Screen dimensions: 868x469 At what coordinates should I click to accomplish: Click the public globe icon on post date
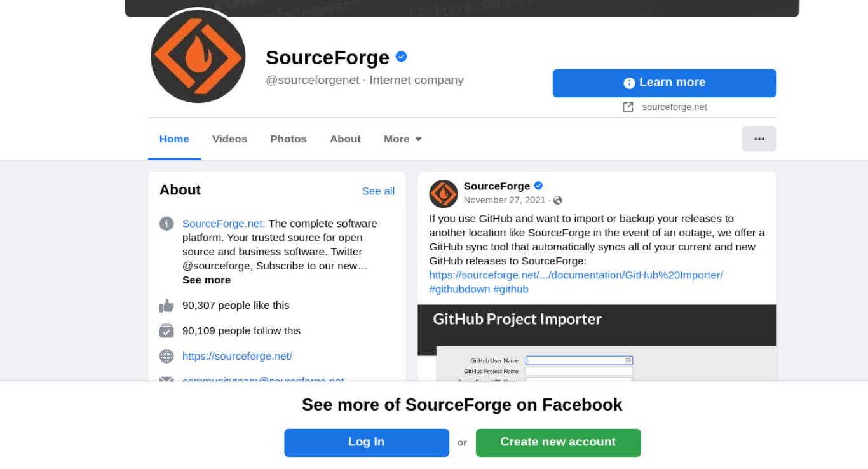point(558,200)
